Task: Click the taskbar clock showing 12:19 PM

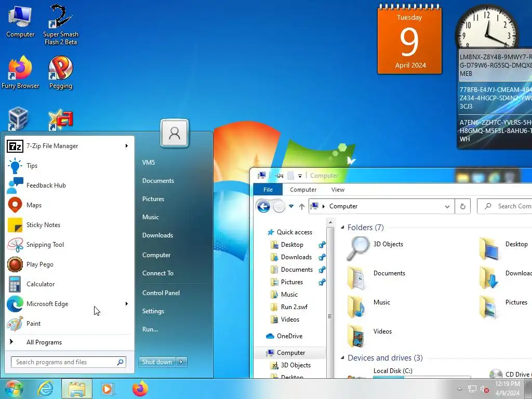Action: pos(508,389)
